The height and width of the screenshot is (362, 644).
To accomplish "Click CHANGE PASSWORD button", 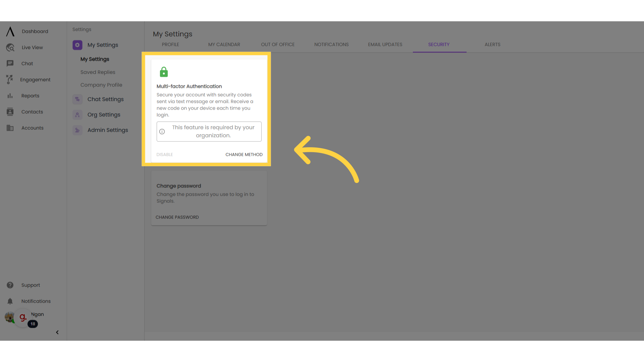I will pos(177,217).
